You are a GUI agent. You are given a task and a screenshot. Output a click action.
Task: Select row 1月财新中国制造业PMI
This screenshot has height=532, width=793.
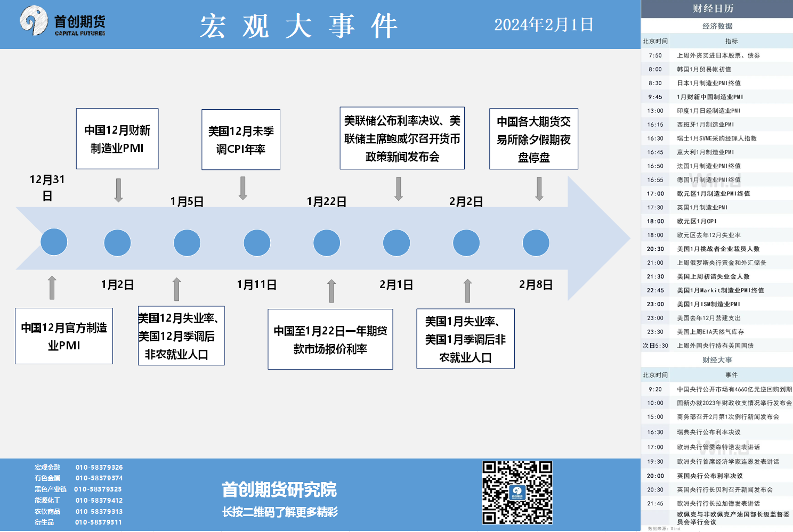pyautogui.click(x=717, y=97)
